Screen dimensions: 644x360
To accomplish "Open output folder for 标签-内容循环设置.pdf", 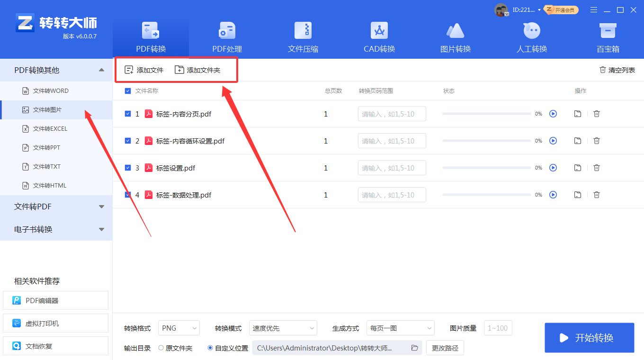I will coord(578,141).
